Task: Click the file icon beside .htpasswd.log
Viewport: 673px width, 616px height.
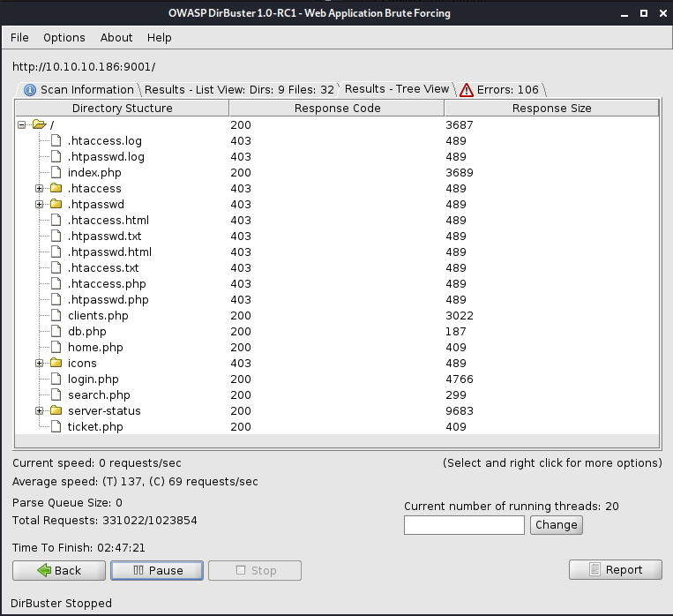Action: point(56,156)
